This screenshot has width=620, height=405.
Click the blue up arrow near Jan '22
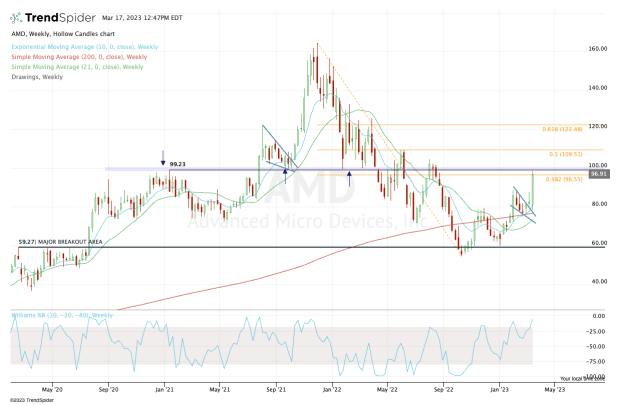click(349, 180)
